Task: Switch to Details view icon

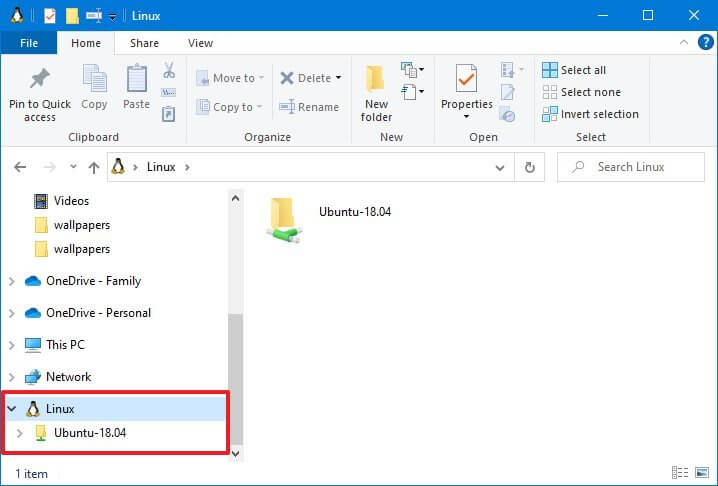Action: click(x=680, y=472)
